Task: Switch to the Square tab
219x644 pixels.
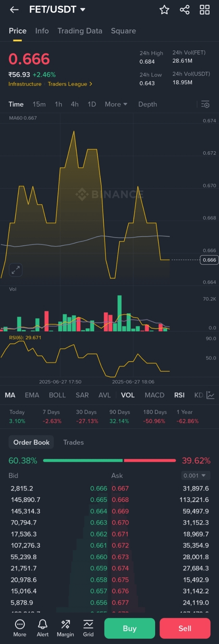Action: click(x=123, y=31)
